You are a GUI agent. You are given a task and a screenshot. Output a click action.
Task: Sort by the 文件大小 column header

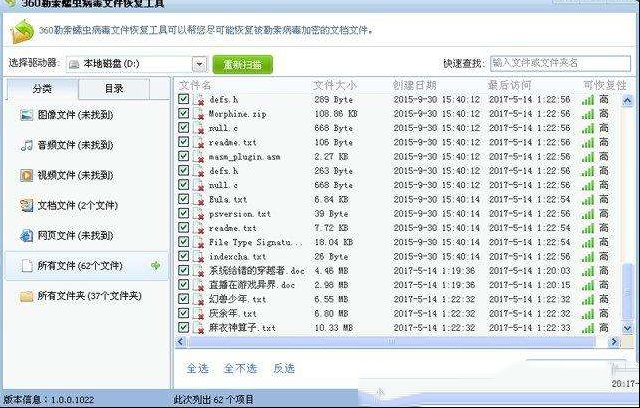[335, 85]
